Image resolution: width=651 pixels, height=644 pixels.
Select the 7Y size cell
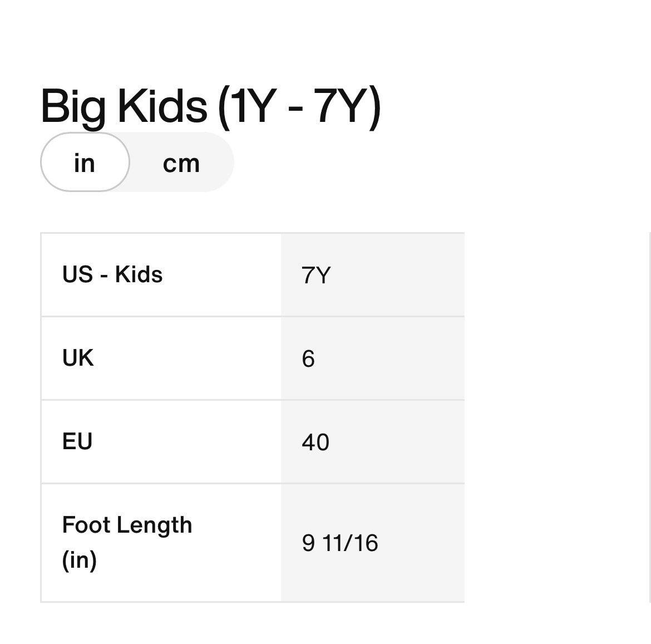[x=372, y=275]
